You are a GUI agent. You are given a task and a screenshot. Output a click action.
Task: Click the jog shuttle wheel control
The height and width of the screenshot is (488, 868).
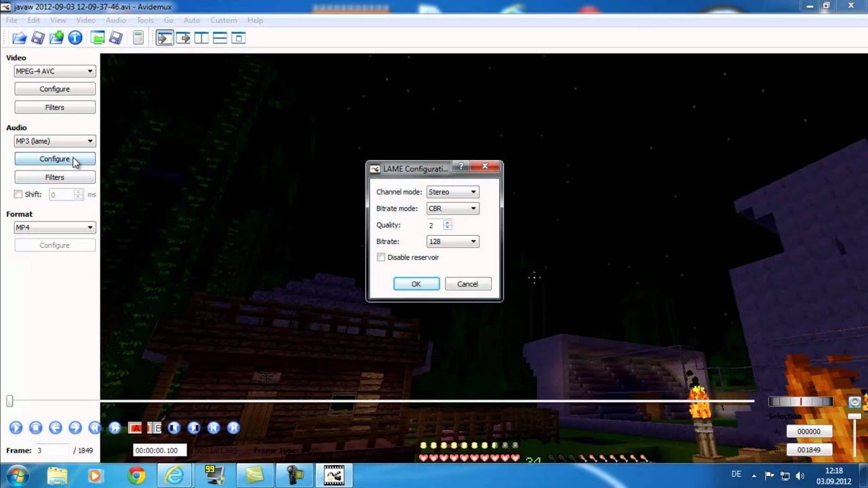coord(800,402)
